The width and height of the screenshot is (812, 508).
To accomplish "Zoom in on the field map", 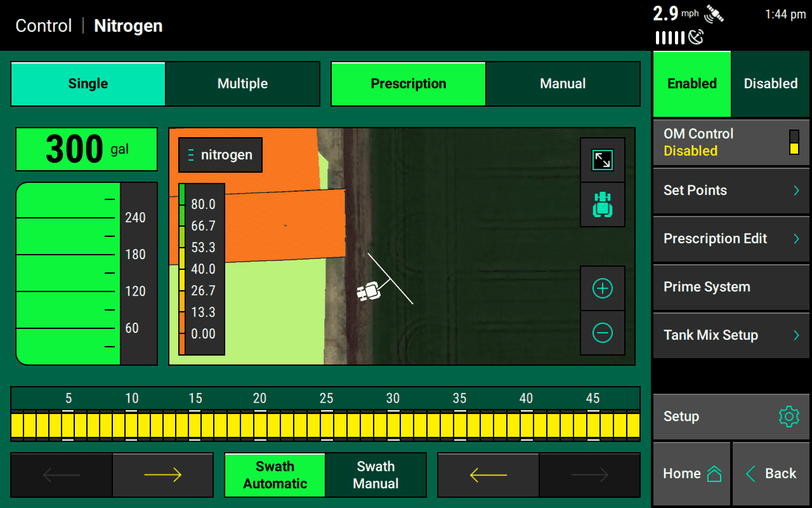I will click(601, 288).
